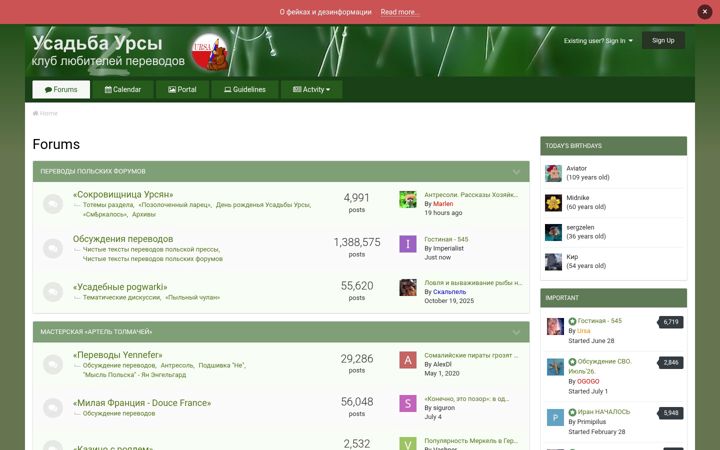Click Imperialist's purple I avatar
Image resolution: width=720 pixels, height=450 pixels.
pyautogui.click(x=408, y=244)
